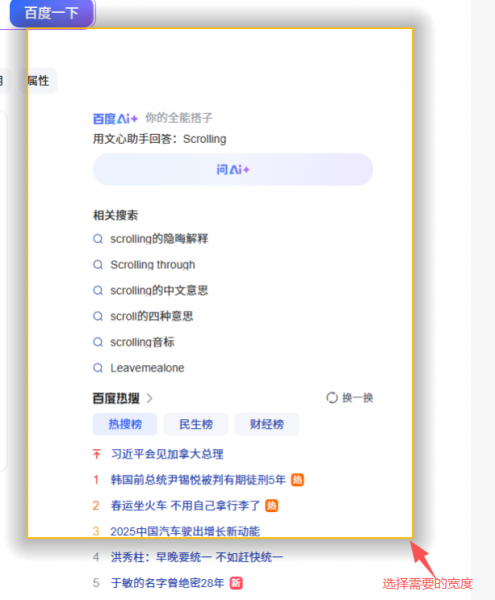Click search icon beside scrolling的中文意思

(98, 290)
